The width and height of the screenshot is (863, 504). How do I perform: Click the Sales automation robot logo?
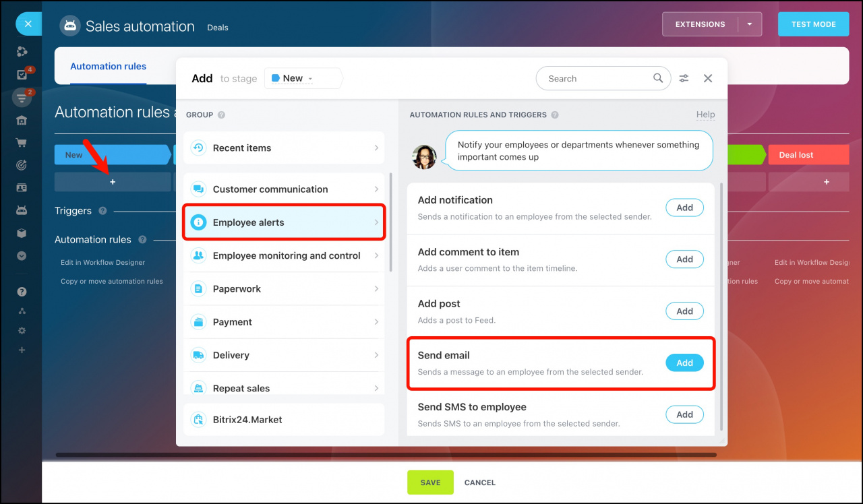point(69,26)
